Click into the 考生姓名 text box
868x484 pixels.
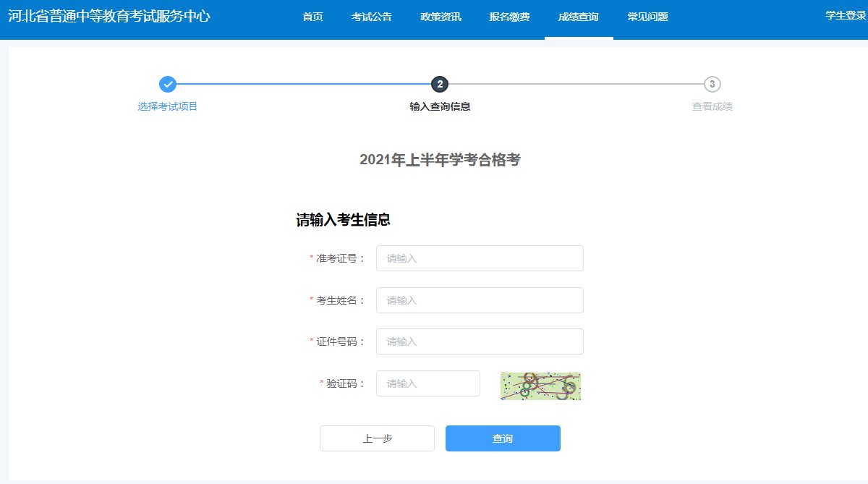pyautogui.click(x=480, y=300)
